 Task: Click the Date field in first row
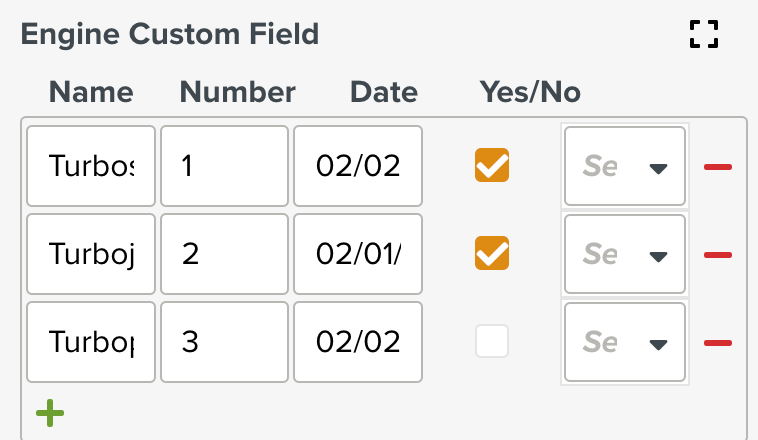(x=358, y=166)
